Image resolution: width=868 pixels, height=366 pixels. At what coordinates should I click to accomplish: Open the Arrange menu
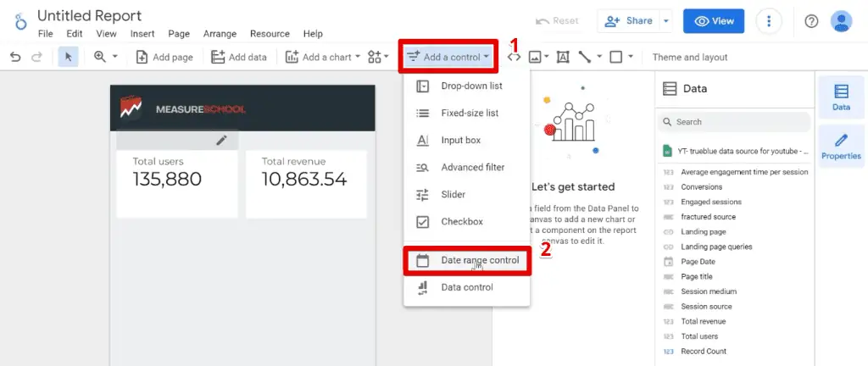pyautogui.click(x=220, y=34)
